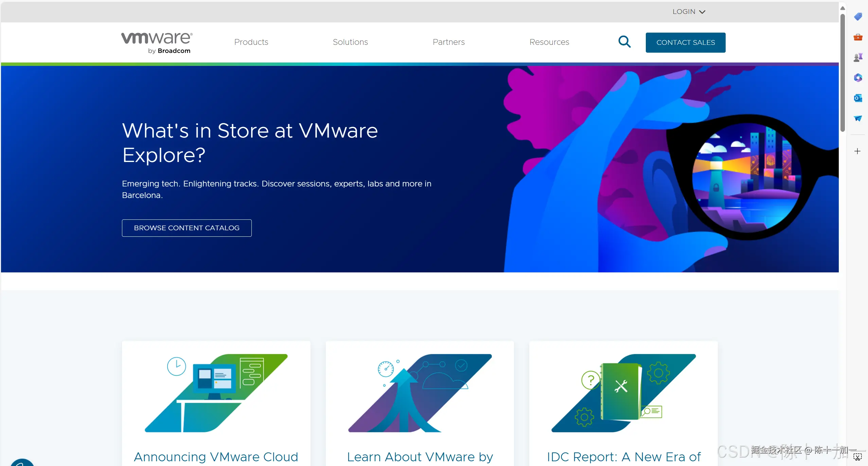The image size is (868, 466).
Task: Click the VMware by Broadcom logo
Action: [x=157, y=43]
